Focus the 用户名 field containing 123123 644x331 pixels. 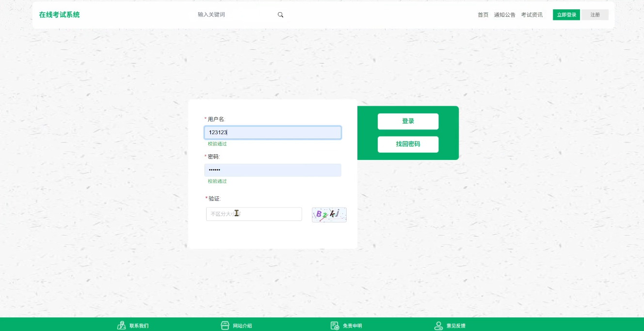(273, 132)
